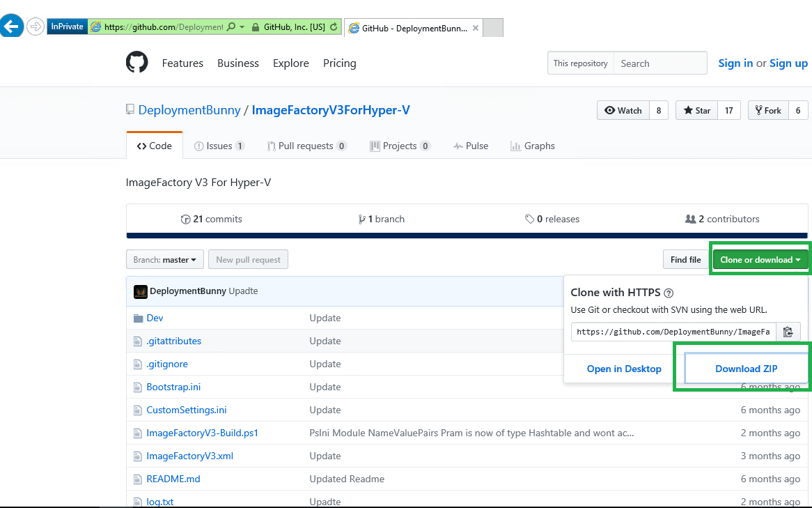
Task: Open the watchers count 8
Action: click(659, 110)
